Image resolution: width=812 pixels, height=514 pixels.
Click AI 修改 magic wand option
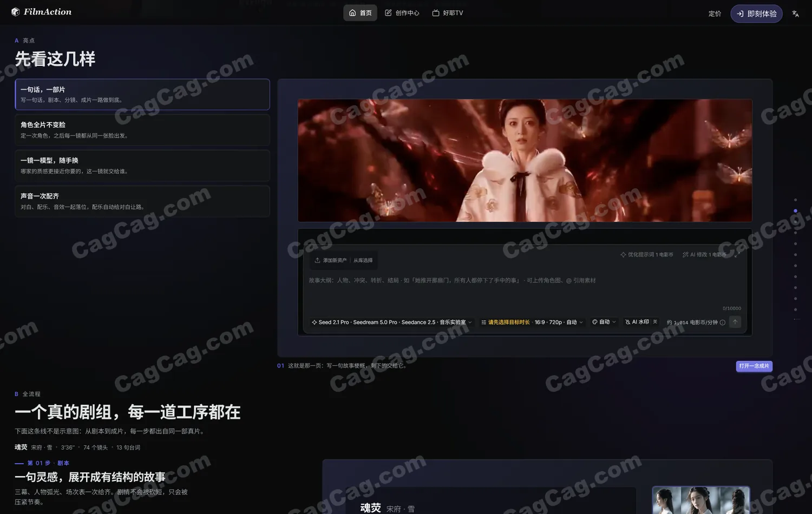coord(704,254)
